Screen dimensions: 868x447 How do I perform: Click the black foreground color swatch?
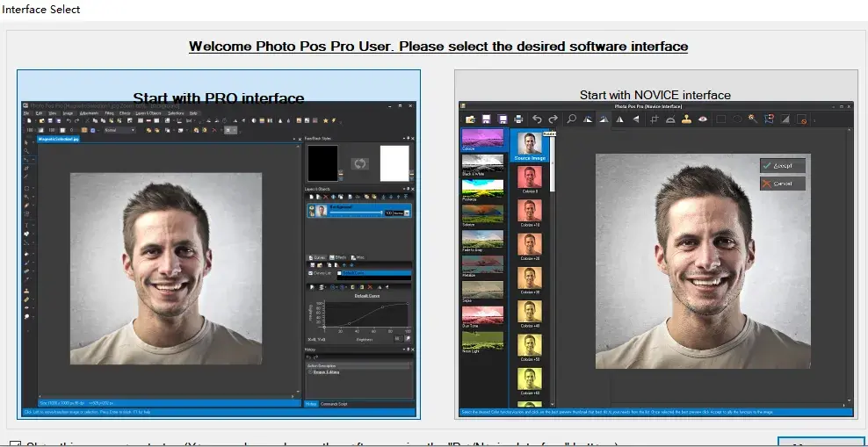tap(322, 163)
